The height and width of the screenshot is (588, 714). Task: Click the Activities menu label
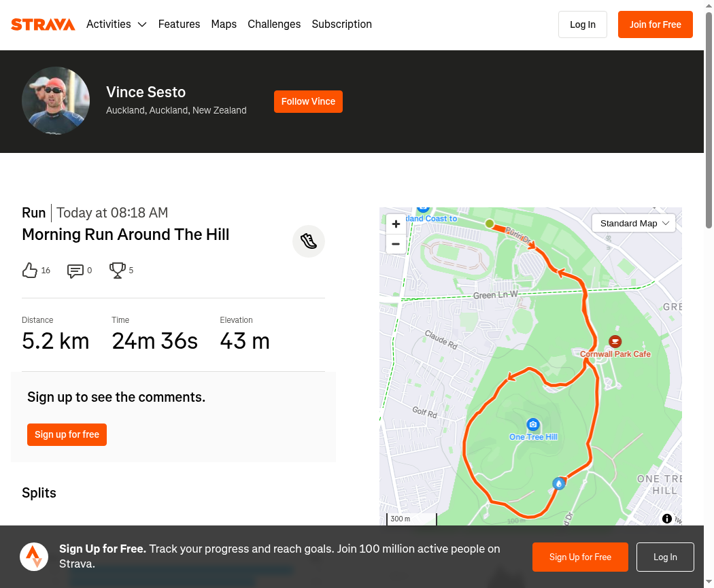pos(109,24)
